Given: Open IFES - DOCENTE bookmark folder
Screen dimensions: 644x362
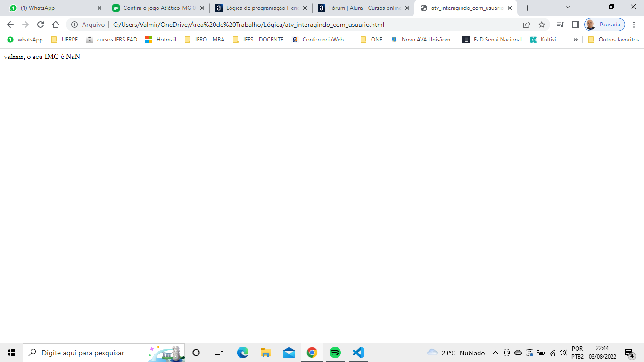Looking at the screenshot, I should pyautogui.click(x=258, y=40).
